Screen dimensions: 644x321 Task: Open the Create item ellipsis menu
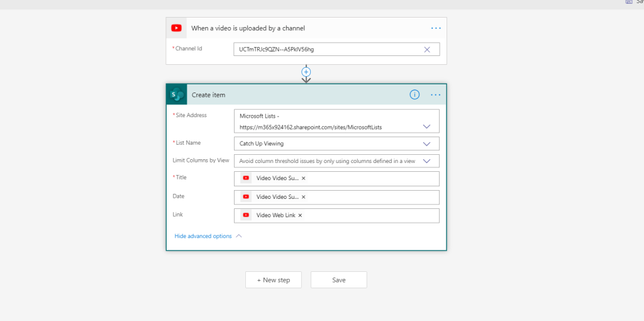(x=436, y=95)
